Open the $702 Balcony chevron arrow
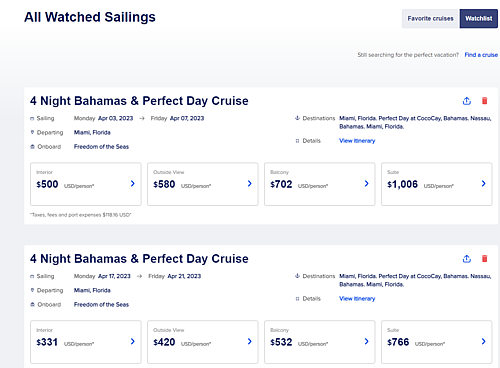 point(367,183)
